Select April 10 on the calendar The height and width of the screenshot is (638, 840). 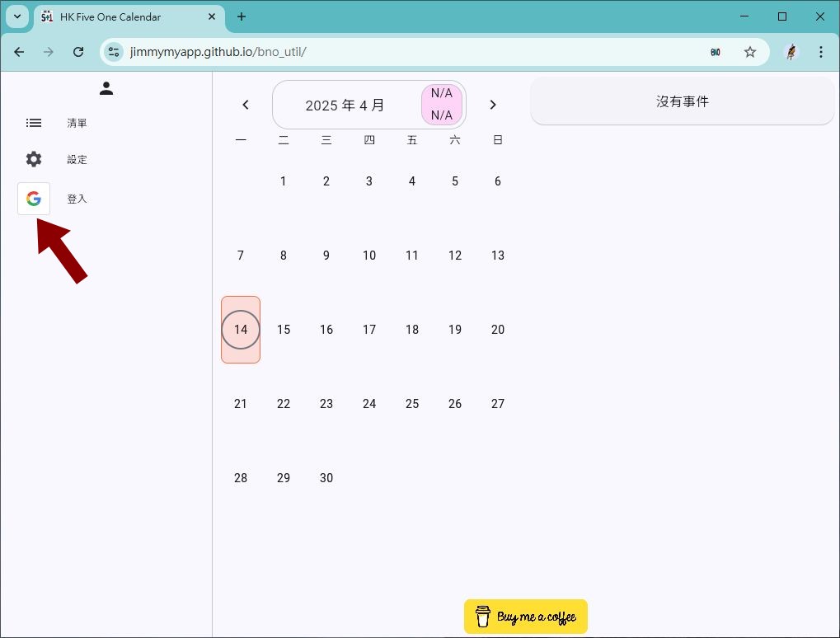pyautogui.click(x=369, y=256)
